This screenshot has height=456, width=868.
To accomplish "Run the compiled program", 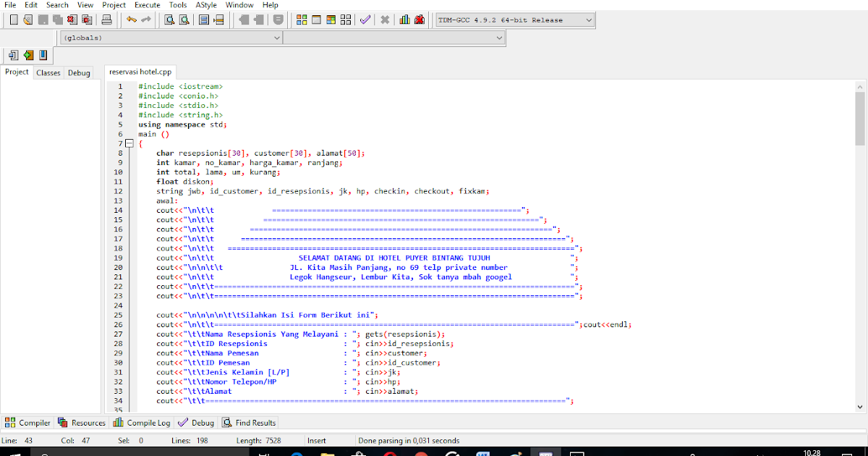I will 316,20.
